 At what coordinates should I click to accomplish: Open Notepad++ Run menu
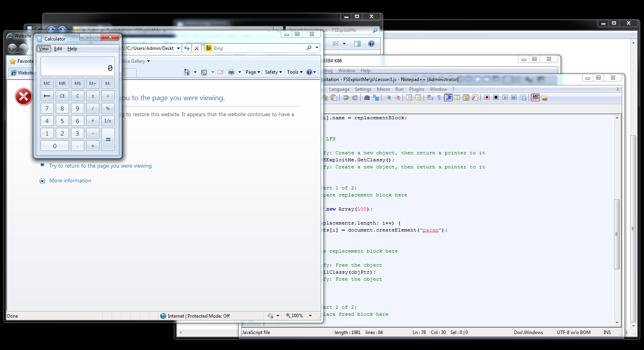coord(399,89)
